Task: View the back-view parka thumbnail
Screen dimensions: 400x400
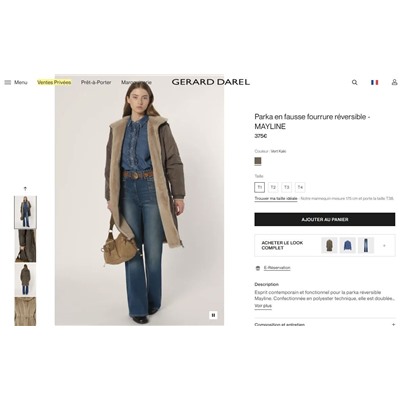Action: tap(25, 280)
